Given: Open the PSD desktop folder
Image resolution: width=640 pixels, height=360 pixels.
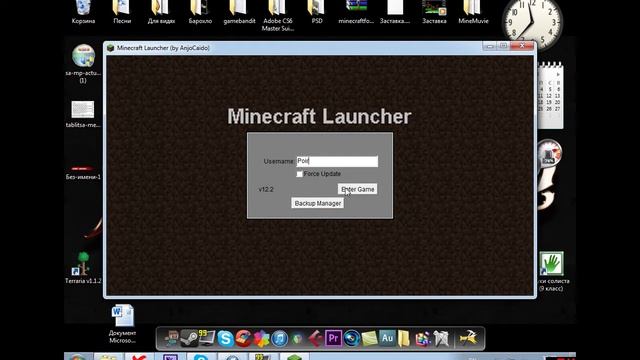Looking at the screenshot, I should coord(317,12).
